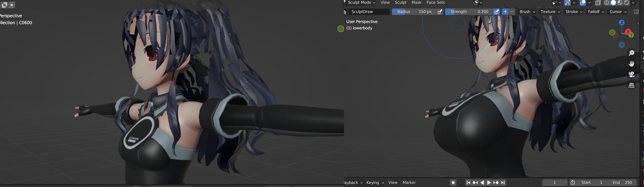Image resolution: width=644 pixels, height=187 pixels.
Task: Toggle the camera view icon
Action: (631, 75)
